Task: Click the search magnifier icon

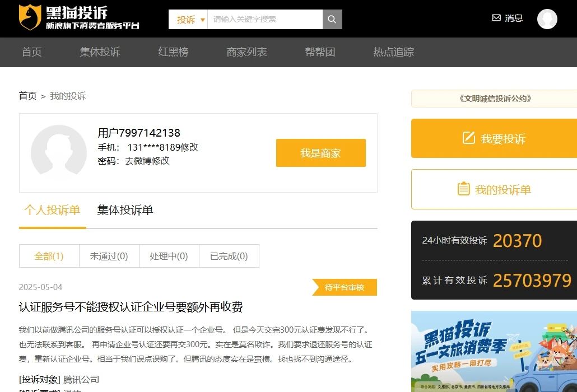Action: [332, 19]
